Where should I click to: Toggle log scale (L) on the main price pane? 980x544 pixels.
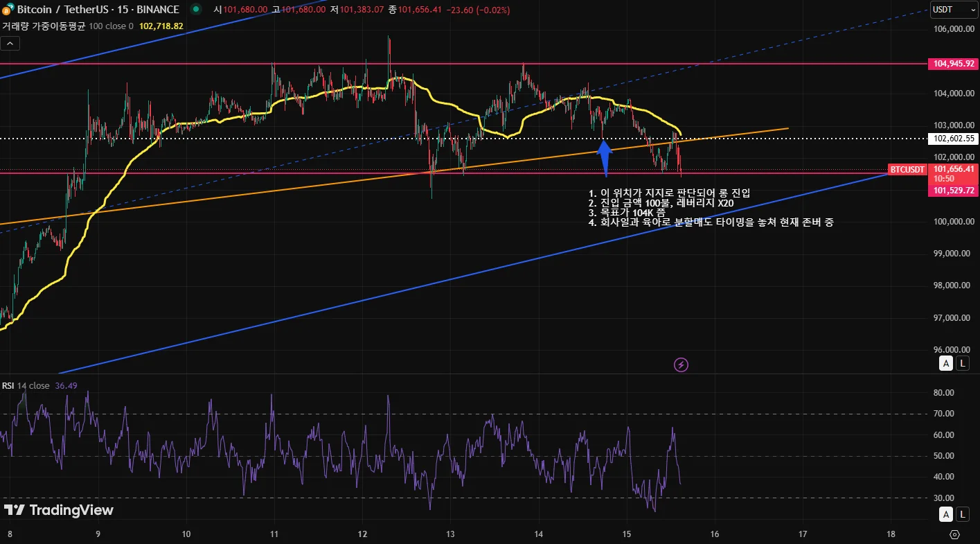(963, 363)
